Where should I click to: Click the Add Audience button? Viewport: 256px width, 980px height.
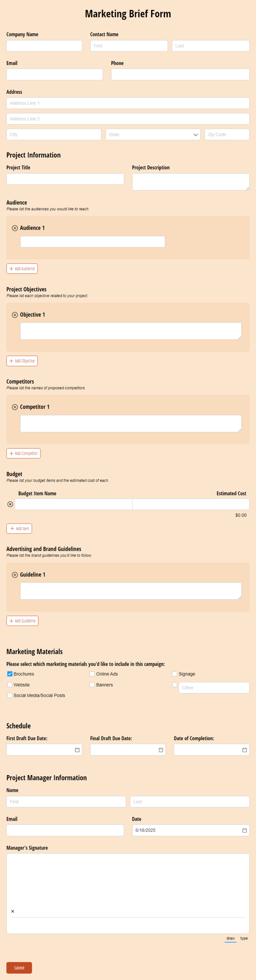click(22, 268)
